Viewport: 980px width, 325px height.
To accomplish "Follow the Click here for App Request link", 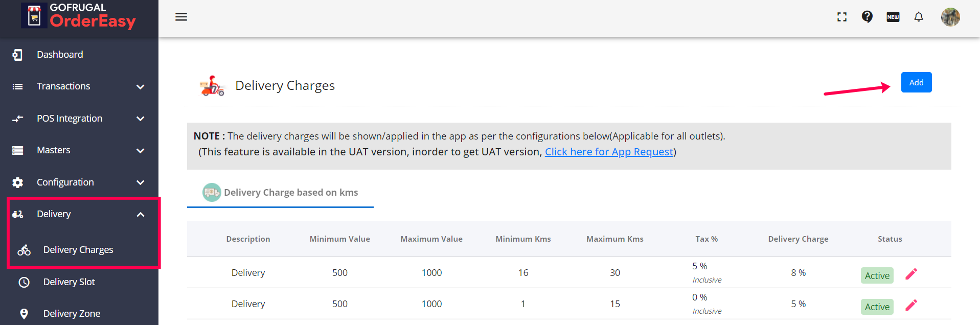I will click(x=609, y=152).
